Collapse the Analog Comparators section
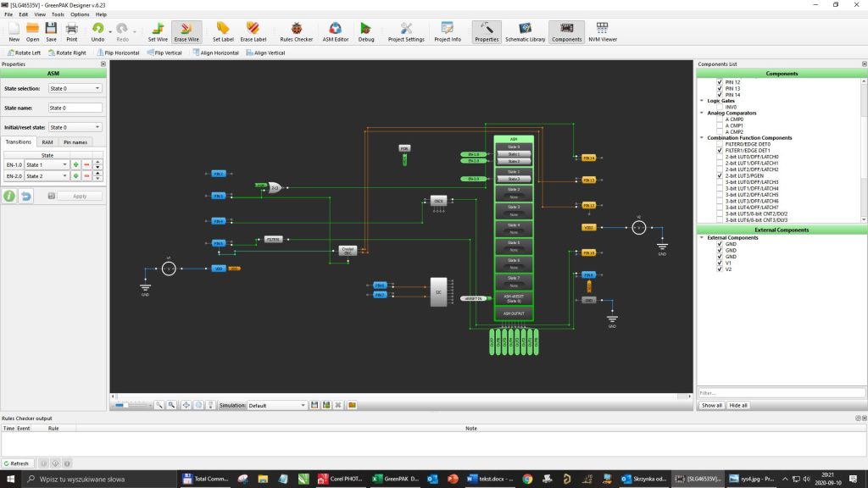This screenshot has width=868, height=488. 702,113
